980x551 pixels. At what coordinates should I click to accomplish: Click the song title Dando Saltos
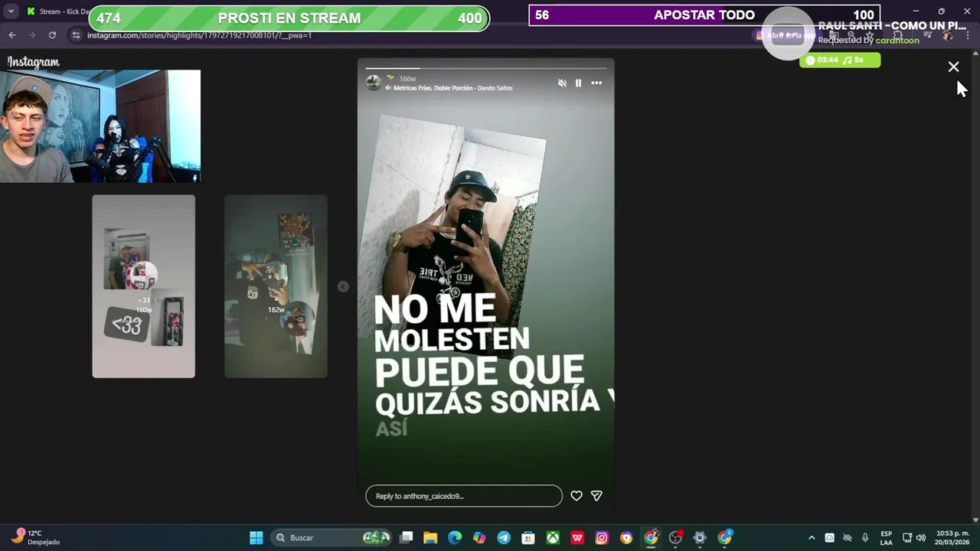click(495, 88)
